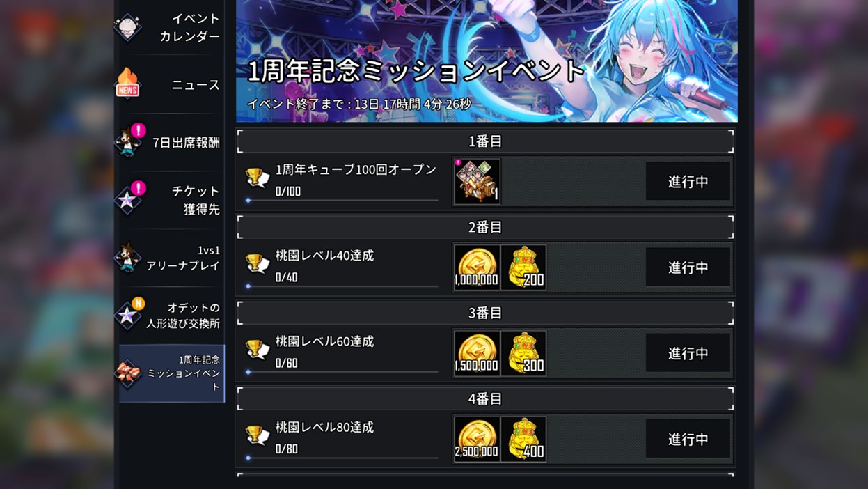Click the 1,000,000 gold coin reward
The image size is (868, 489).
point(477,267)
